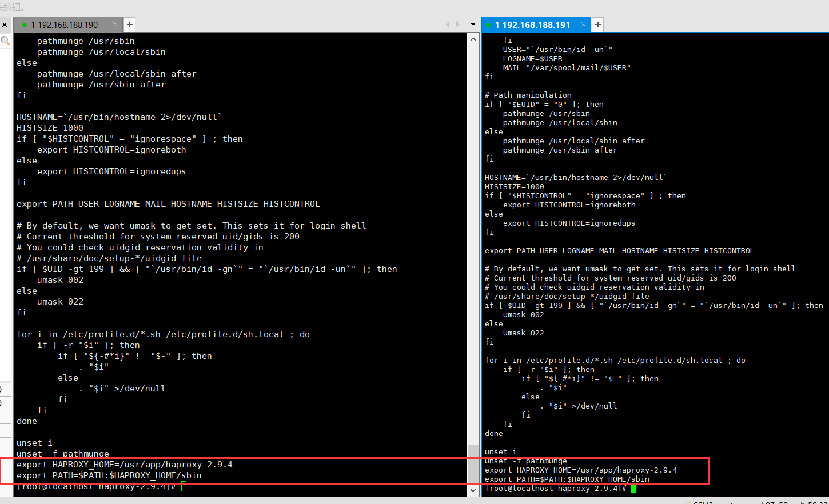Screen dimensions: 829x504
Task: Click the tab strip left arrow
Action: pos(448,24)
